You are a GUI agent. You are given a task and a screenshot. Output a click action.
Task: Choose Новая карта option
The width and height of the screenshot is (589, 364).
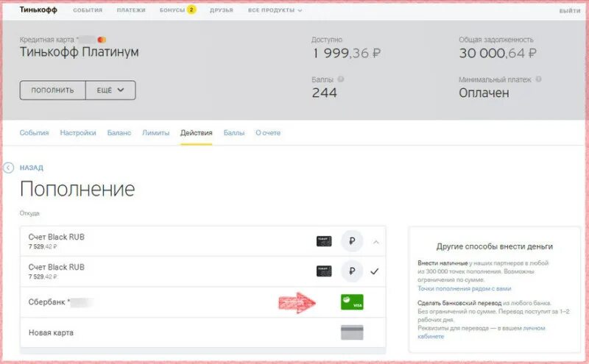coord(203,332)
